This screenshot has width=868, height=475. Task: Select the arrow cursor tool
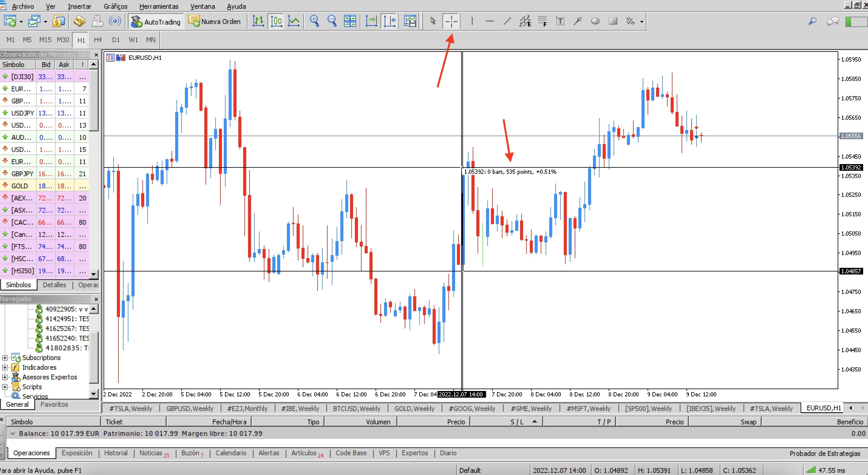[x=433, y=22]
